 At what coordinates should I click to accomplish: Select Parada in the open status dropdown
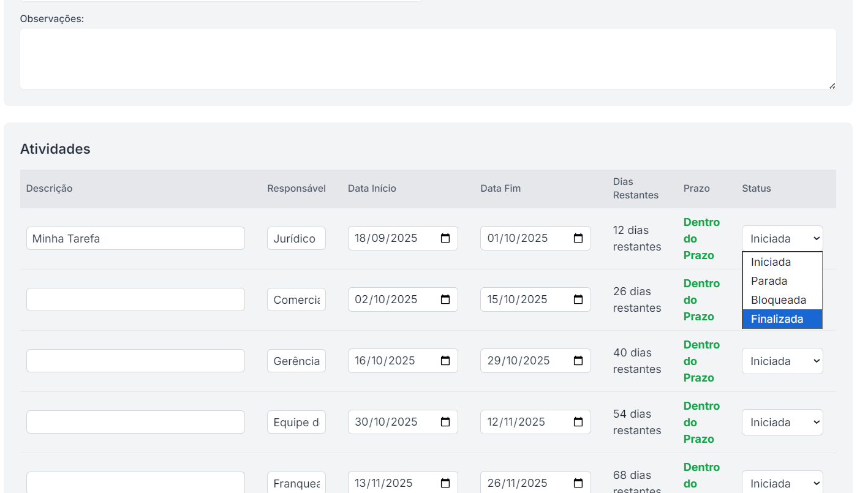click(768, 280)
